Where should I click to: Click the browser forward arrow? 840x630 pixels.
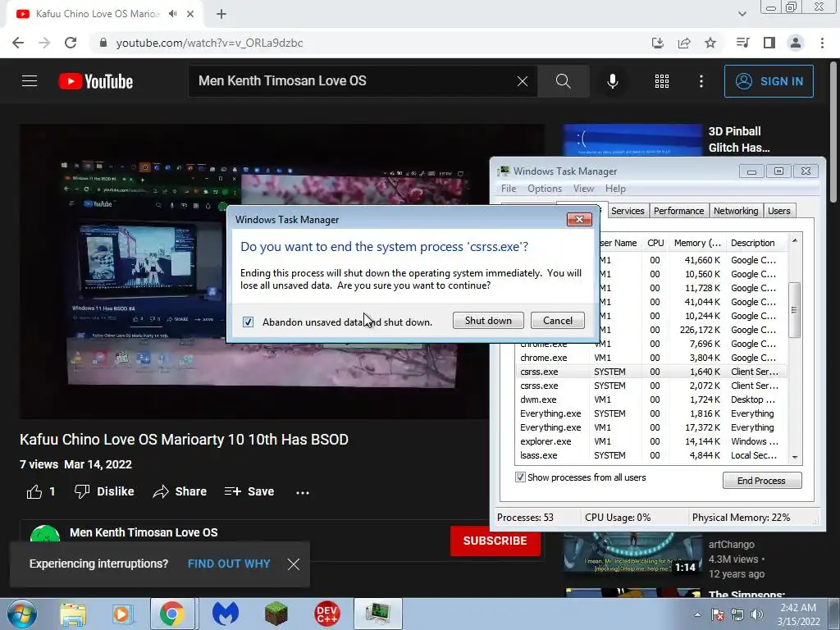coord(44,43)
